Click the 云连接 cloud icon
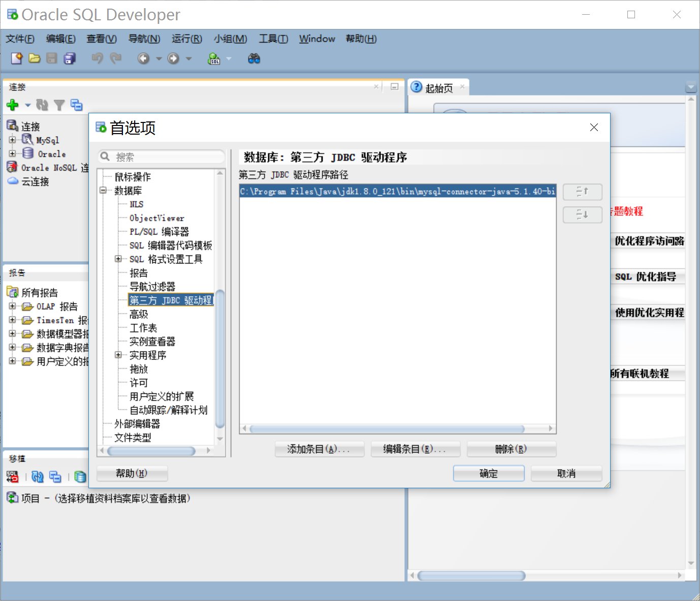The width and height of the screenshot is (700, 601). click(x=13, y=181)
